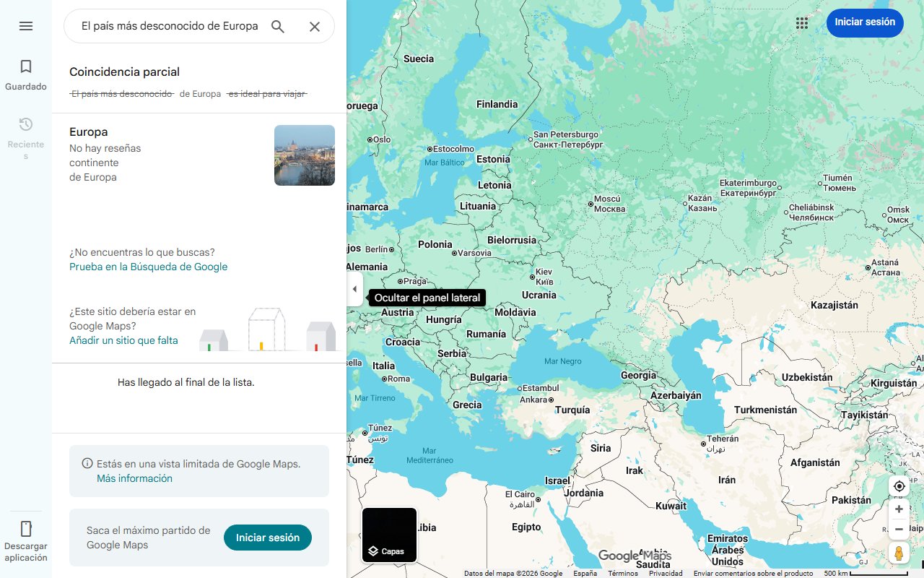Open the Capas layers selector
Screen dimensions: 924x578
tap(389, 535)
